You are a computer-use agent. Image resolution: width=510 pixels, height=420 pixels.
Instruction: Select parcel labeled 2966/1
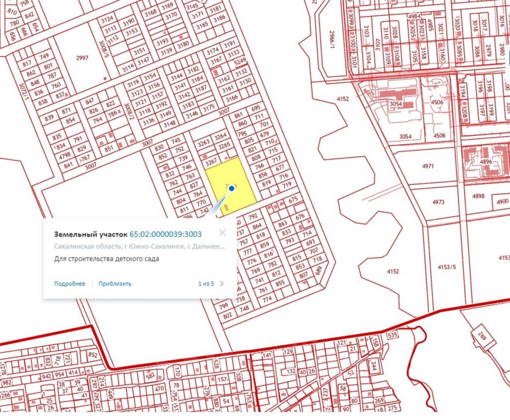pos(332,39)
